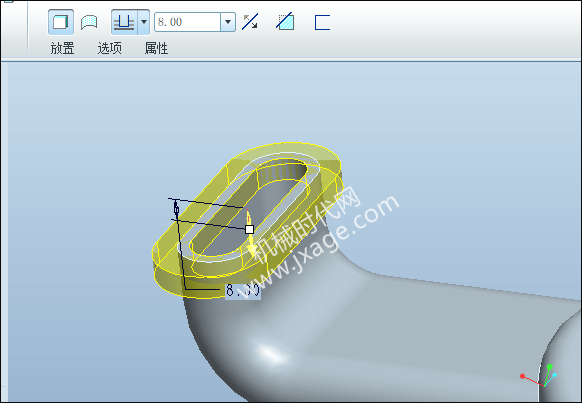Click the white square depth drag handle
This screenshot has width=582, height=403.
(x=249, y=229)
